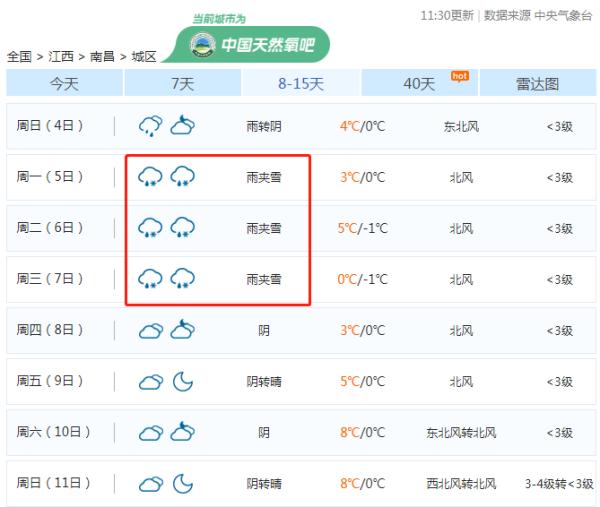Click the 0℃/-1℃ temperature value
Image resolution: width=600 pixels, height=507 pixels.
point(362,279)
